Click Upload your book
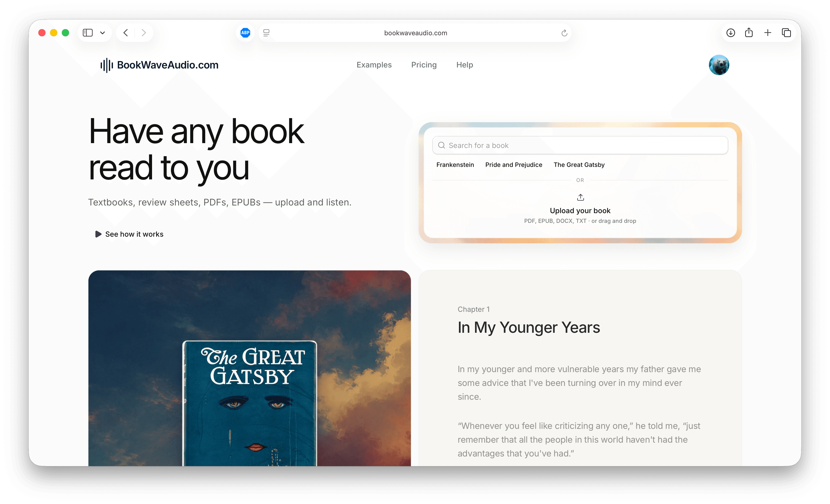830x504 pixels. (x=580, y=211)
